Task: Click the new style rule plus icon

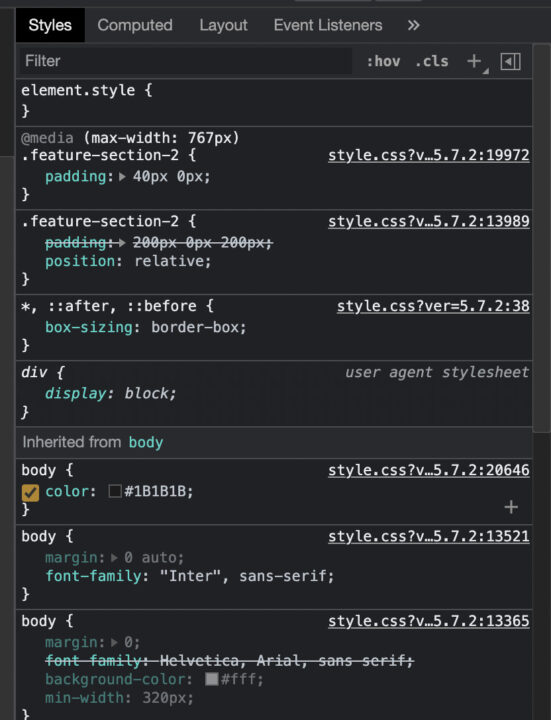Action: 474,61
